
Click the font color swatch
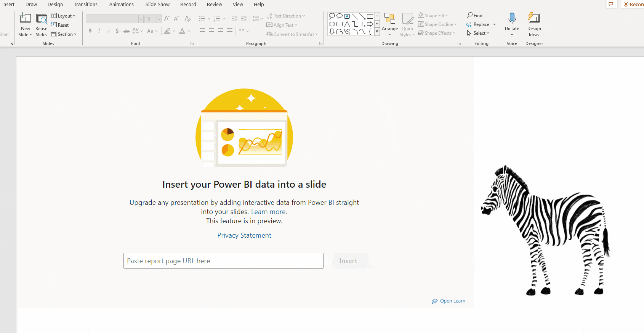coord(182,31)
